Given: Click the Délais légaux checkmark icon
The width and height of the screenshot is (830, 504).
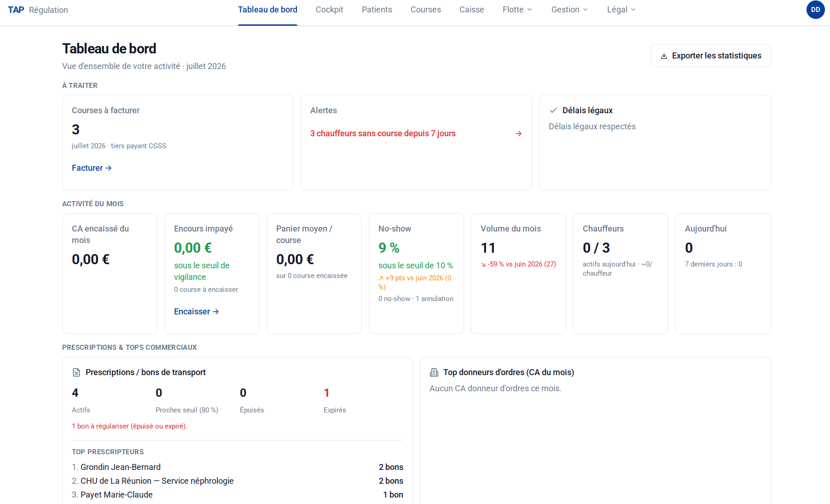Looking at the screenshot, I should point(553,110).
